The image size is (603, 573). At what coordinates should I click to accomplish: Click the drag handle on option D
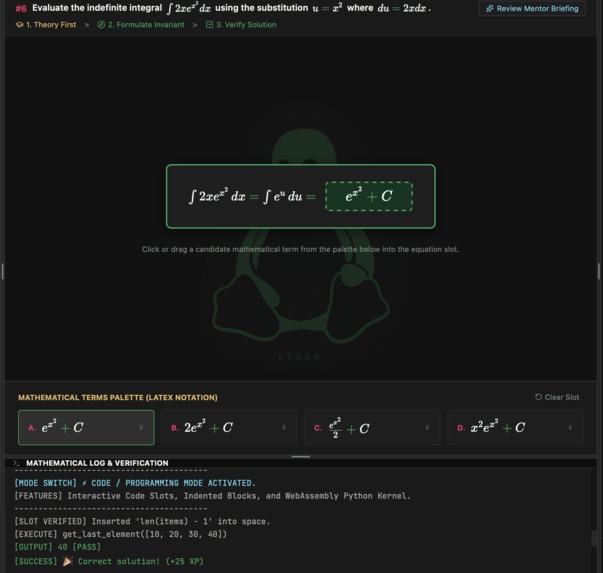pyautogui.click(x=570, y=428)
